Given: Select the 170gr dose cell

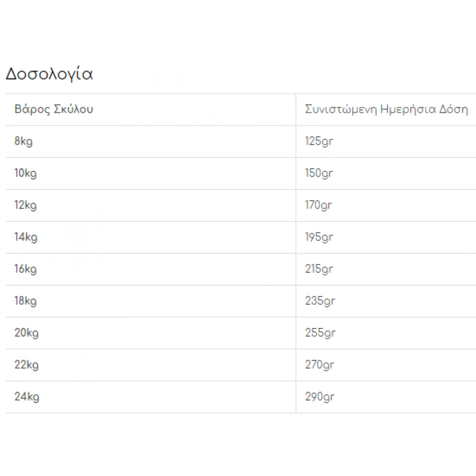Looking at the screenshot, I should pos(318,205).
